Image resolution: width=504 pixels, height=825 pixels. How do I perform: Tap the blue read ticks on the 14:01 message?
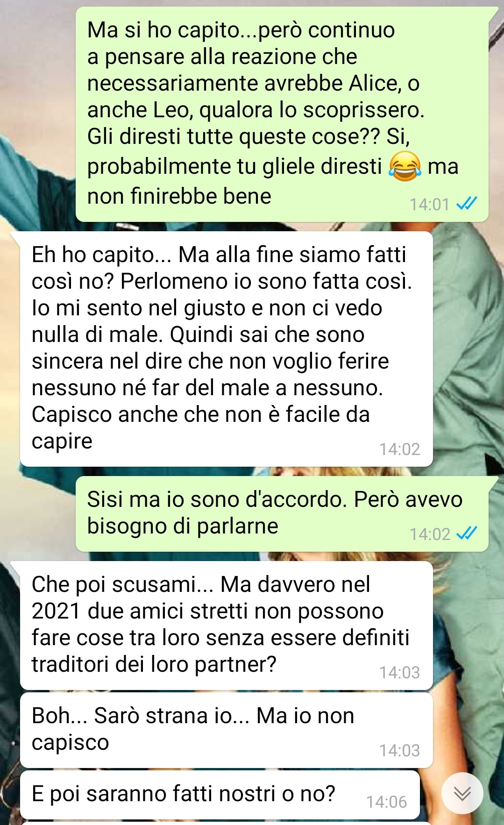pos(466,204)
